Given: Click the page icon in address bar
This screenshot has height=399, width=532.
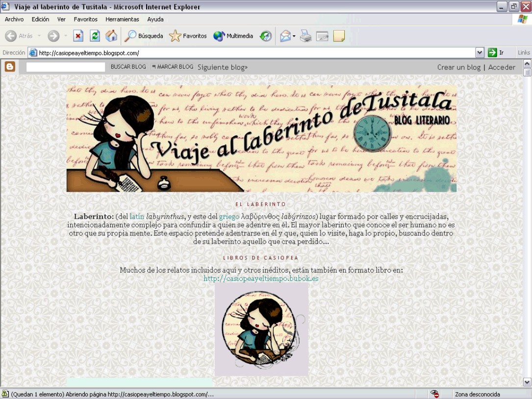Looking at the screenshot, I should pos(33,52).
